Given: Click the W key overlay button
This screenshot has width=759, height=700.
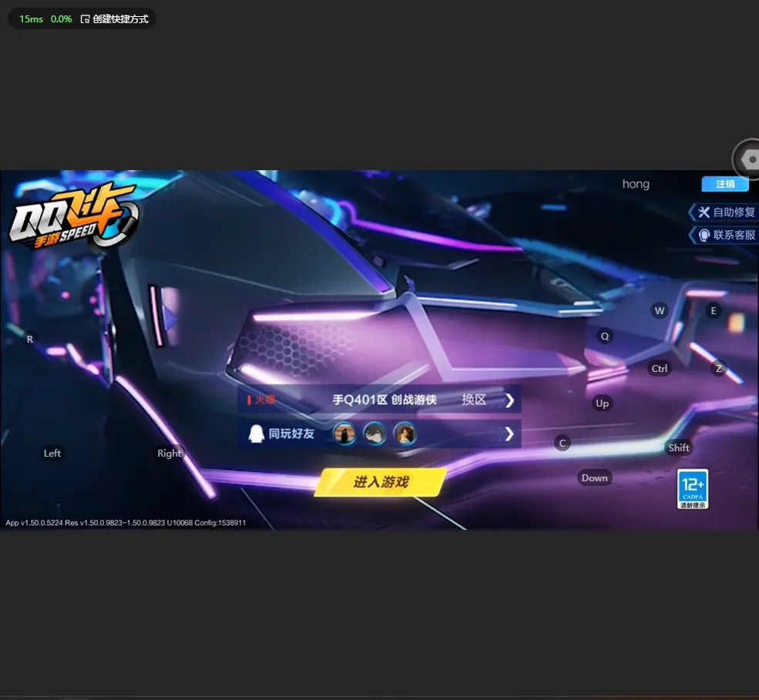Looking at the screenshot, I should 660,310.
